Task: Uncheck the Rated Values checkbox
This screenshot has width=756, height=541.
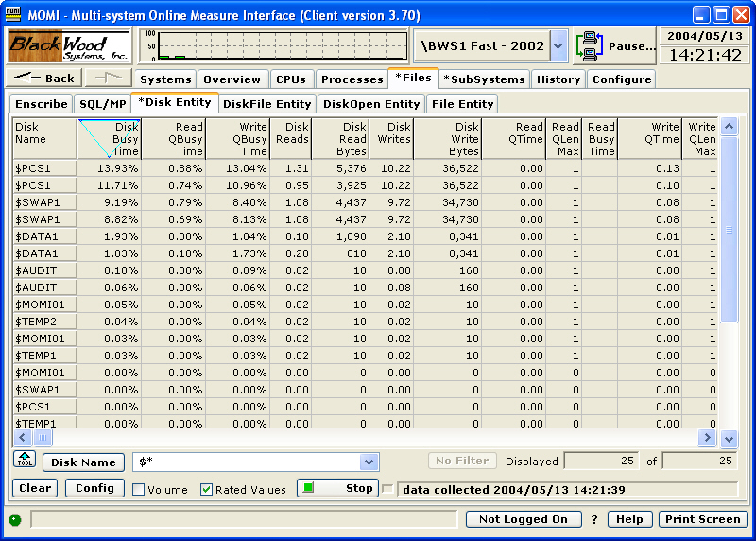Action: (207, 489)
